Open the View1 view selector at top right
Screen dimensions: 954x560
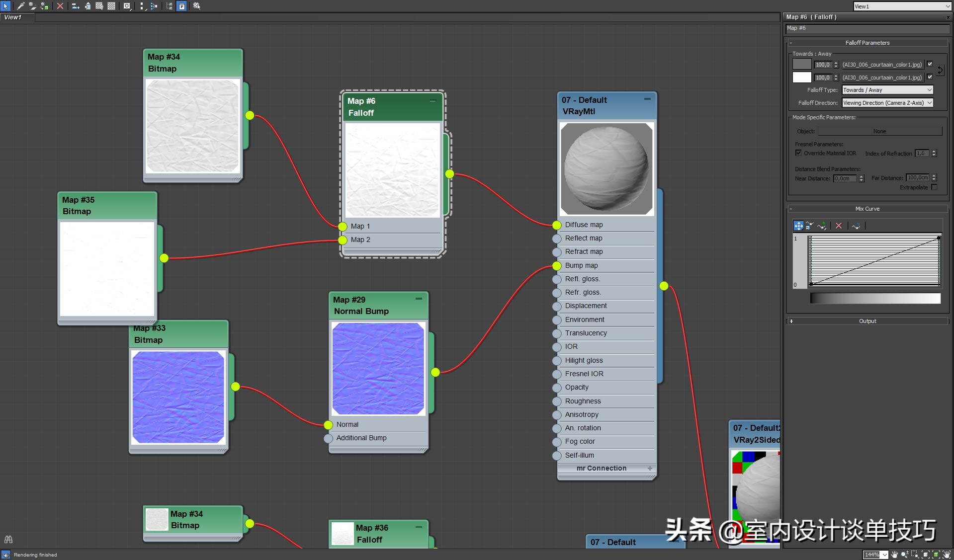click(901, 6)
